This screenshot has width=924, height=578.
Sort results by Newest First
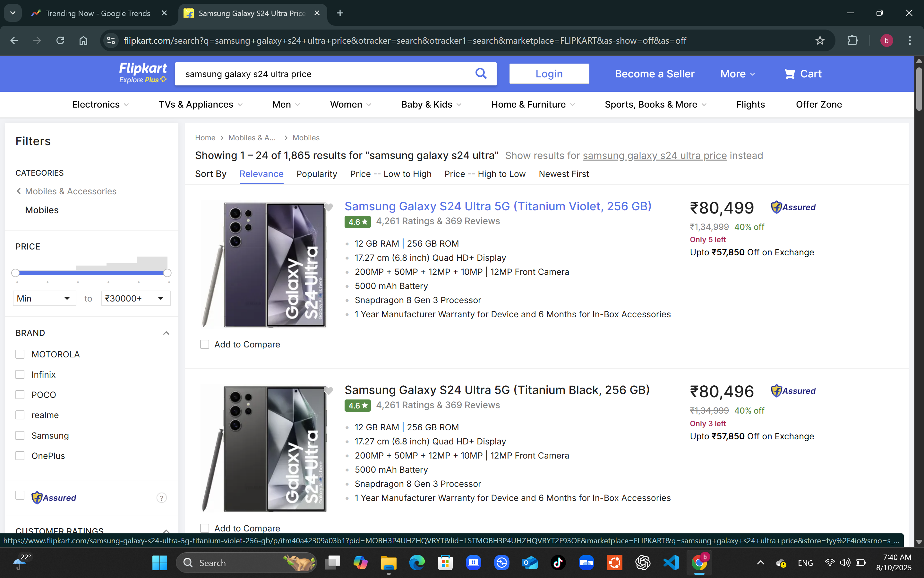click(564, 174)
